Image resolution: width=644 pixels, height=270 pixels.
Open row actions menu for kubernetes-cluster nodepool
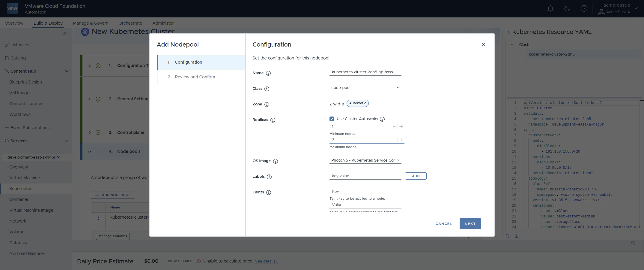pyautogui.click(x=98, y=218)
